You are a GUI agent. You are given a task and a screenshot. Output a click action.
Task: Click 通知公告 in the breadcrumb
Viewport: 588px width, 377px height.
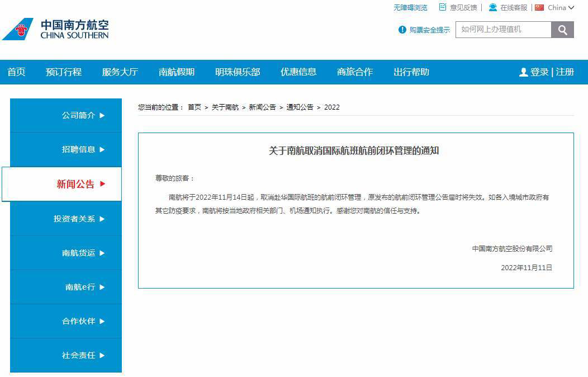tap(300, 107)
